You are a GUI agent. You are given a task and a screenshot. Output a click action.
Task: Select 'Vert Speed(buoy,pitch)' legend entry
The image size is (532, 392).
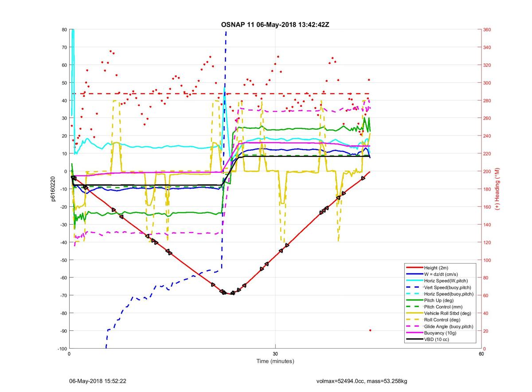448,287
